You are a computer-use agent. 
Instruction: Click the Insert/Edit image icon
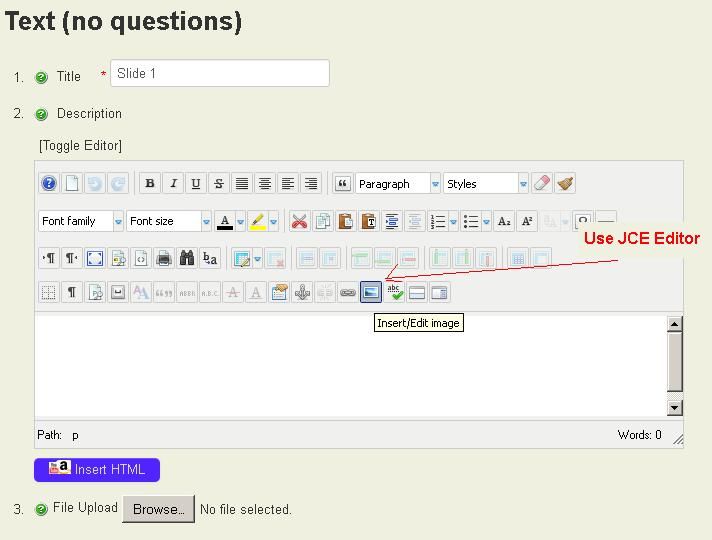click(x=371, y=292)
